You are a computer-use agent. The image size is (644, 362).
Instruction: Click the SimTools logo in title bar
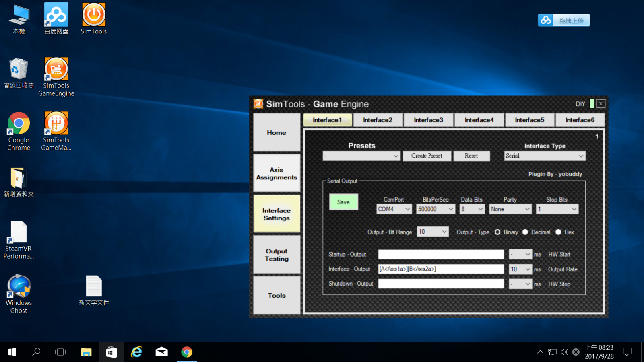pyautogui.click(x=258, y=104)
